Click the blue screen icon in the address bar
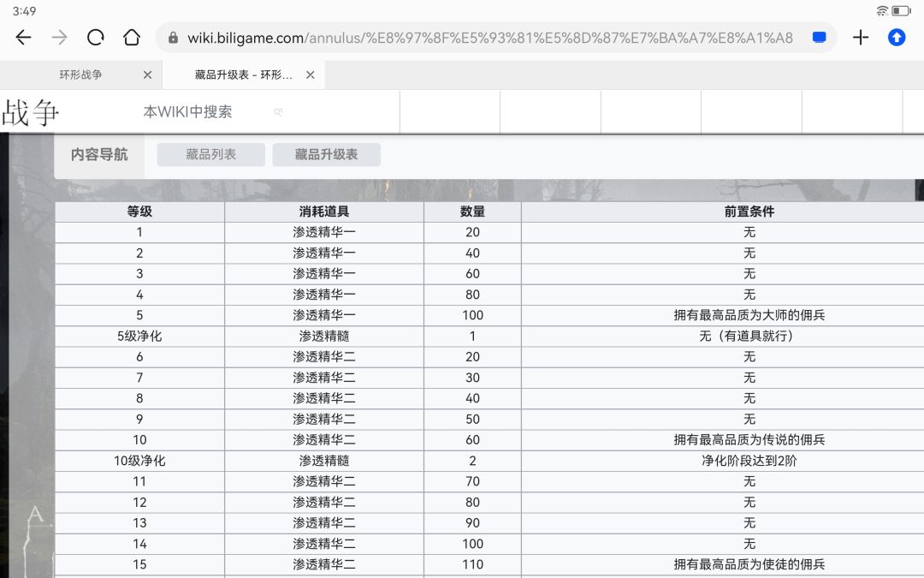This screenshot has width=924, height=578. pyautogui.click(x=819, y=37)
